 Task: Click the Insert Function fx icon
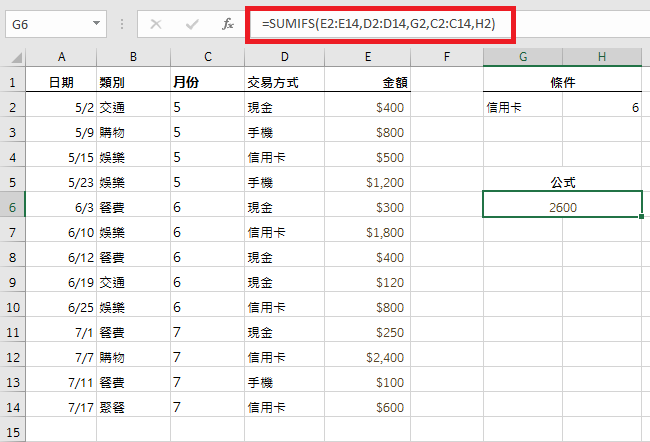(228, 23)
